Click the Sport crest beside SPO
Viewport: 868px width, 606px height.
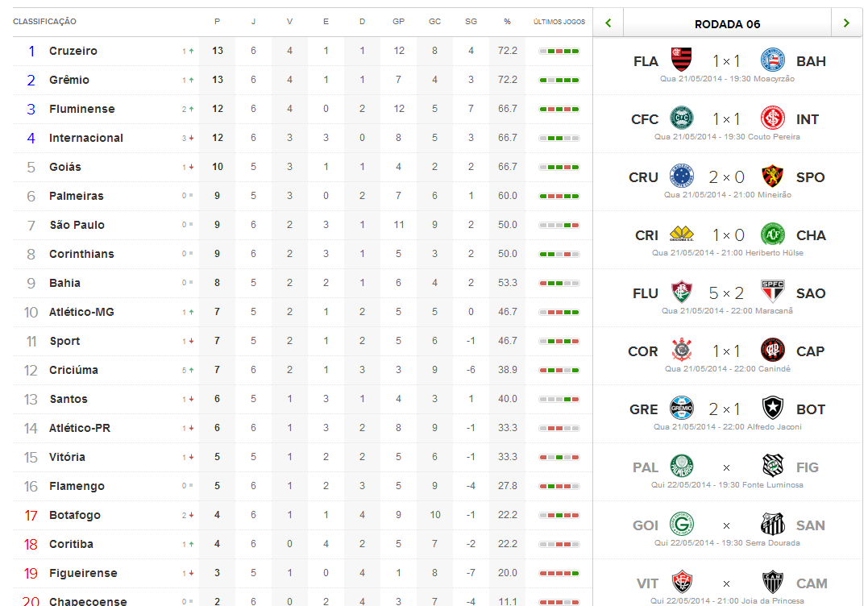click(x=772, y=176)
